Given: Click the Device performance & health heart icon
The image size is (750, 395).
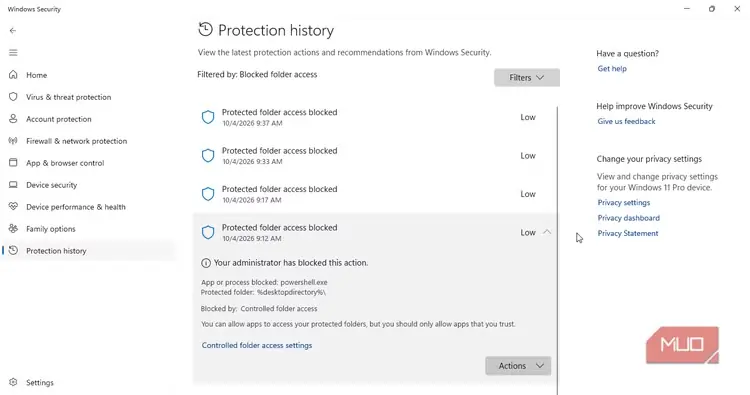Looking at the screenshot, I should [13, 207].
